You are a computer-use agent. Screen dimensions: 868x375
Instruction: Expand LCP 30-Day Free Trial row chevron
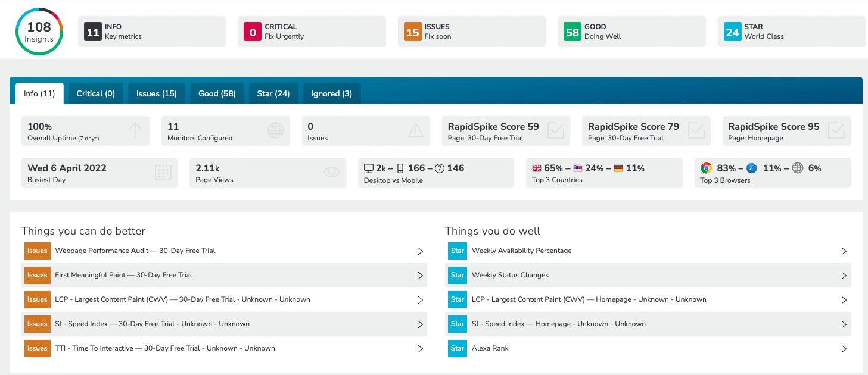click(420, 300)
